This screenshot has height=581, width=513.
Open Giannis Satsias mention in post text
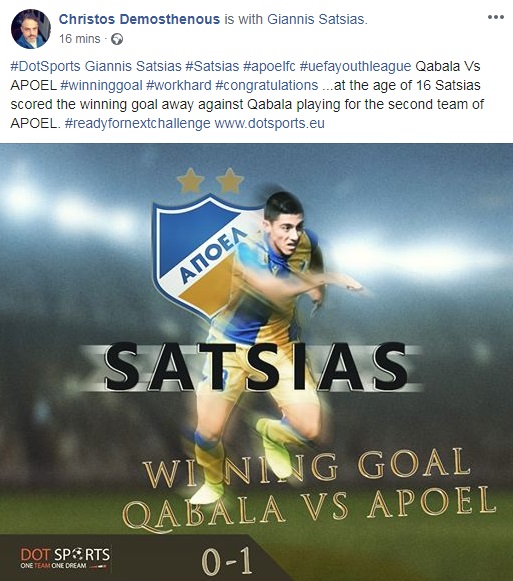point(133,66)
